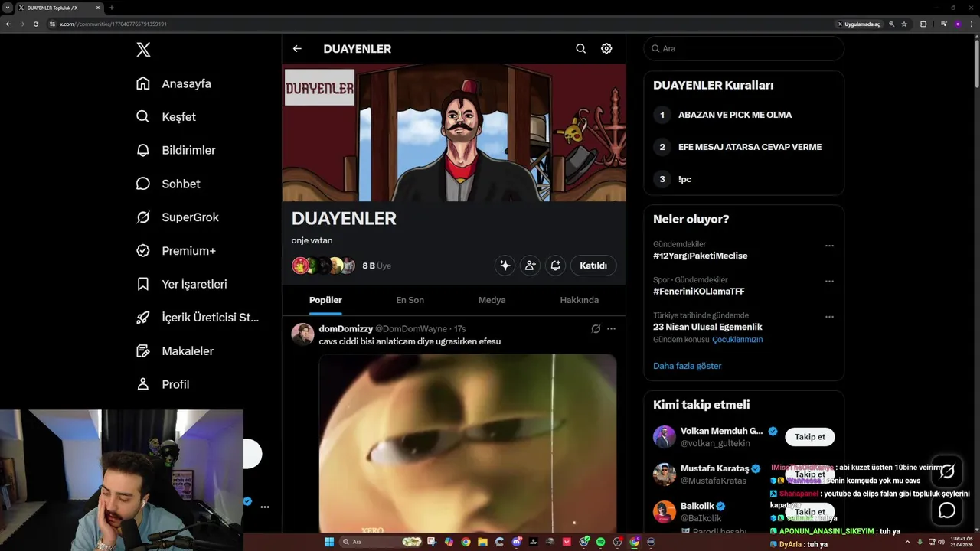Click rule 2 EFE MESAJ ATARSA CEVAP VERME
980x551 pixels.
point(750,147)
